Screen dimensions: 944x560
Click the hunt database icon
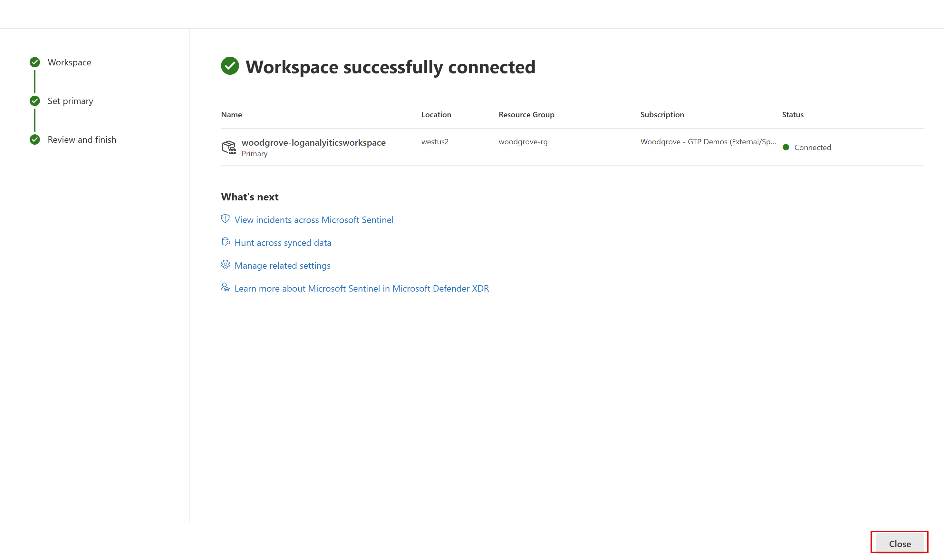click(x=226, y=242)
